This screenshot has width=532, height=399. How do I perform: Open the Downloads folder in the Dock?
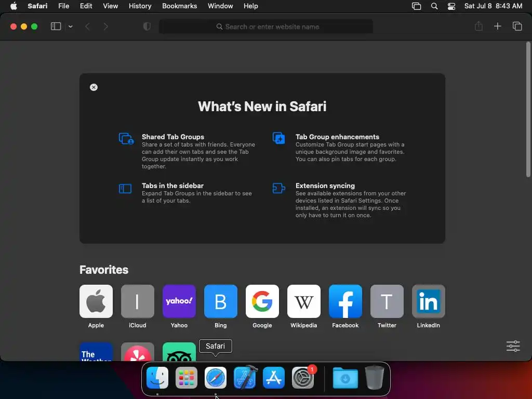[345, 378]
